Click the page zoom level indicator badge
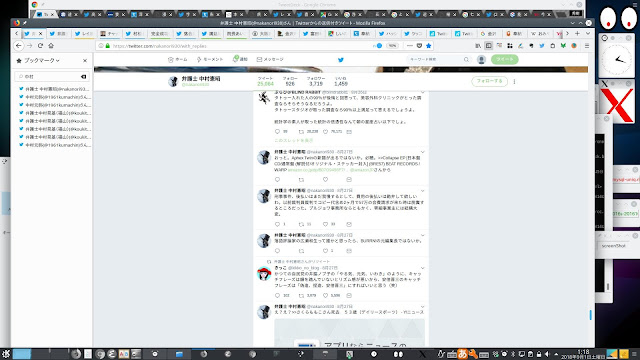 (x=392, y=46)
